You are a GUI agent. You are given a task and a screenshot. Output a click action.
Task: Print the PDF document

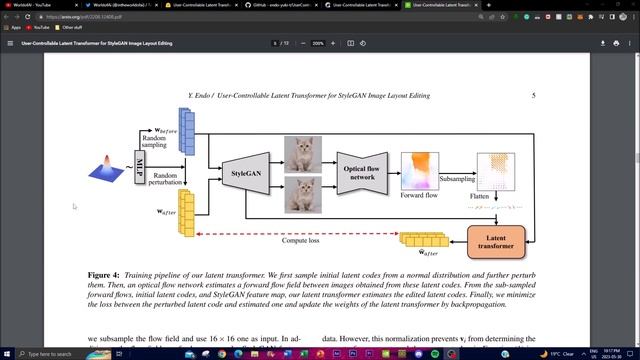(616, 43)
